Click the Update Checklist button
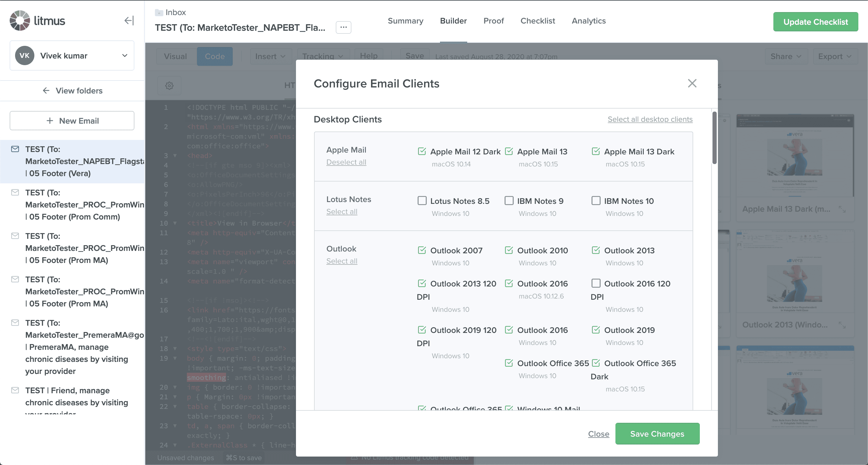This screenshot has width=868, height=465. click(816, 22)
